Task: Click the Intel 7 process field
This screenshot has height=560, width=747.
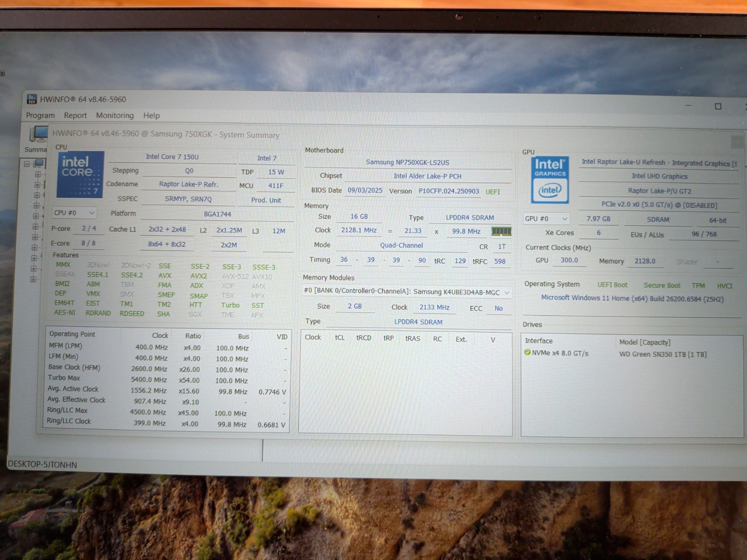Action: click(x=267, y=158)
